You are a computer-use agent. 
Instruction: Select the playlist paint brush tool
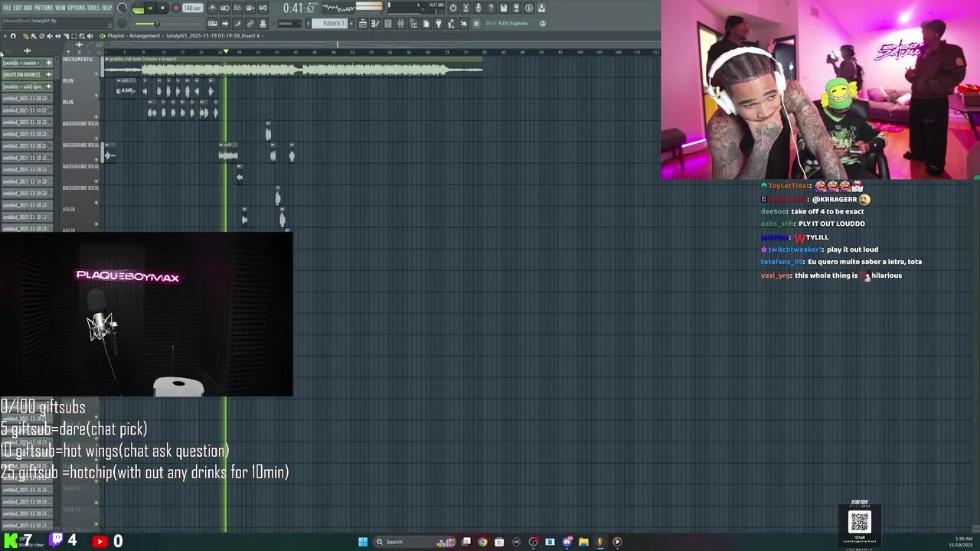(x=34, y=36)
